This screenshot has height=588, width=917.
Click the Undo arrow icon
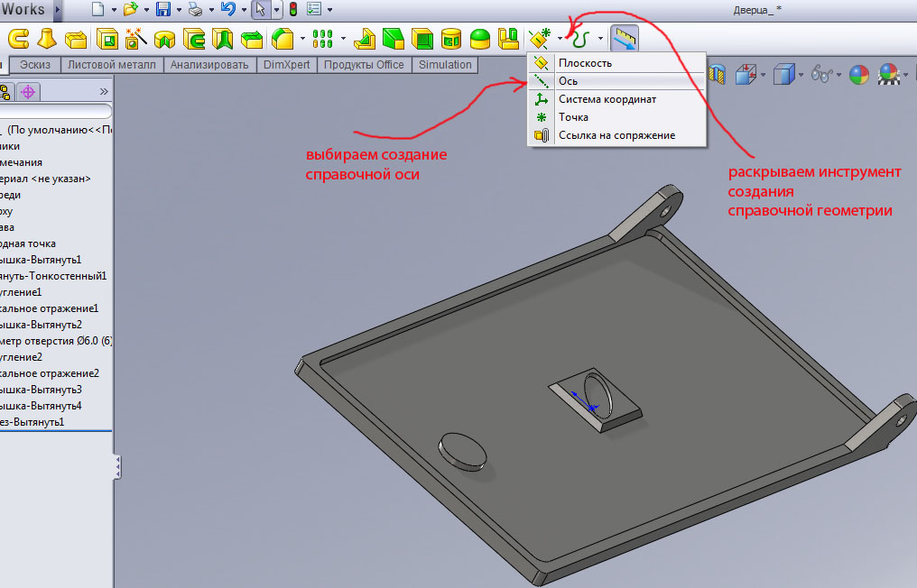[227, 10]
